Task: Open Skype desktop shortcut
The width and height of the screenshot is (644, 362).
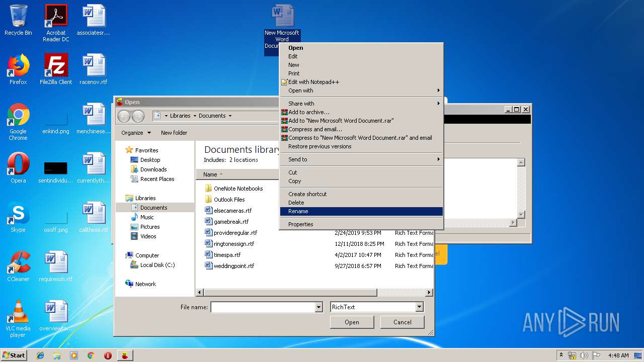Action: [18, 217]
